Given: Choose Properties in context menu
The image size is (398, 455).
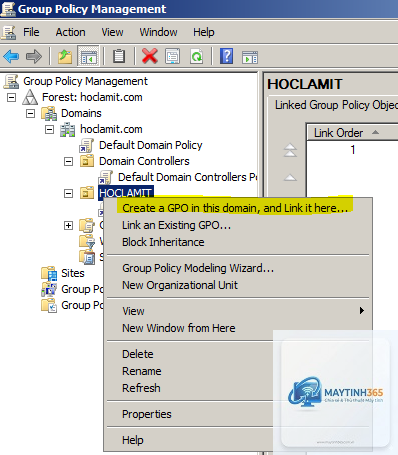Looking at the screenshot, I should point(238,414).
